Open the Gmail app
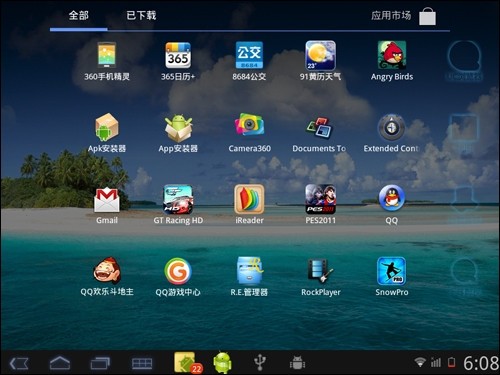 point(107,205)
